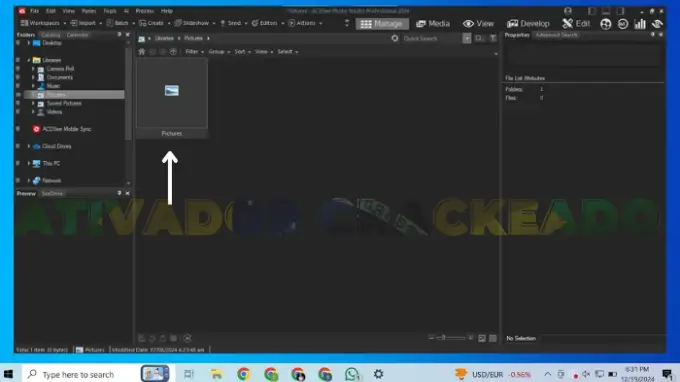
Task: Toggle Easy-Select box next to Documents
Action: pyautogui.click(x=18, y=77)
